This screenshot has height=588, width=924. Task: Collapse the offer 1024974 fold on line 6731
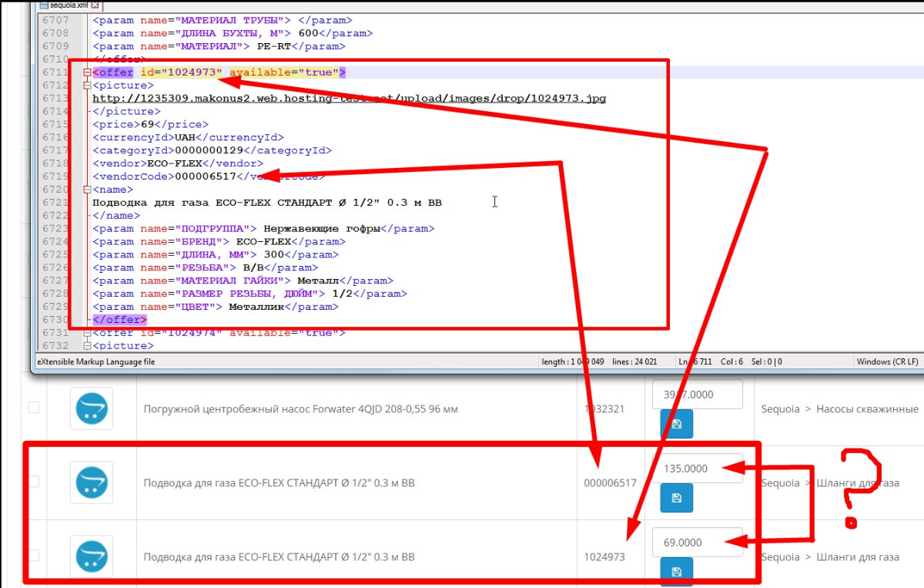[87, 333]
